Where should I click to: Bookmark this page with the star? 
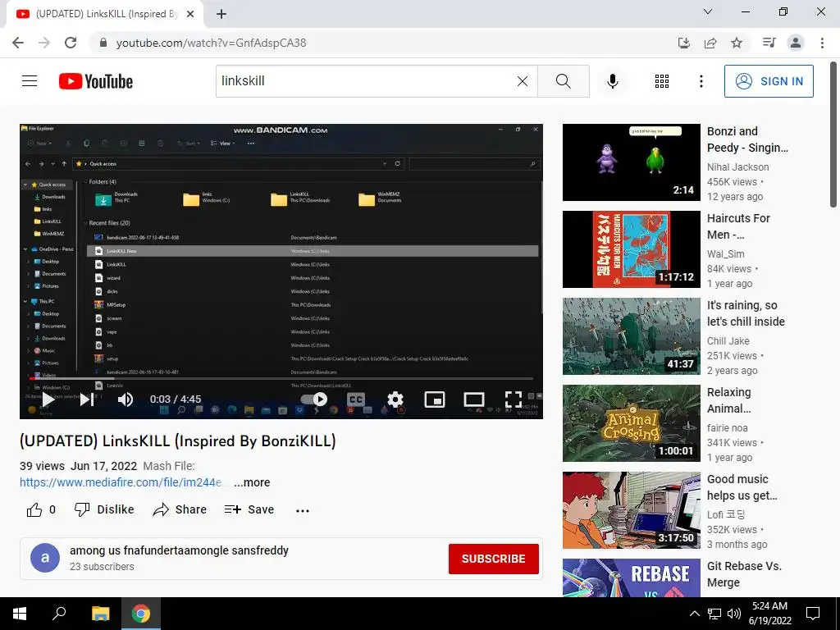737,43
